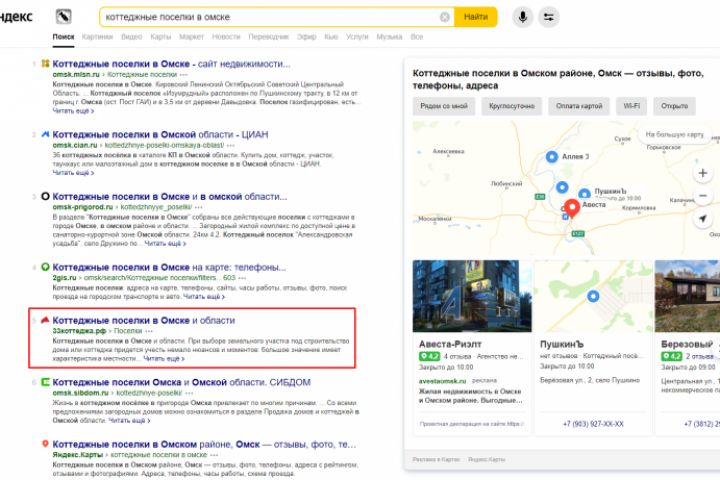Switch to the Видео tab
This screenshot has height=480, width=720.
pyautogui.click(x=131, y=37)
